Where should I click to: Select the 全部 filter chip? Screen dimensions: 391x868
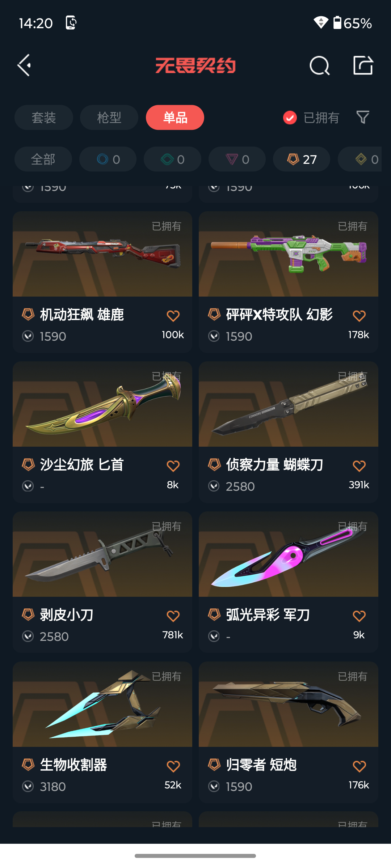(43, 159)
